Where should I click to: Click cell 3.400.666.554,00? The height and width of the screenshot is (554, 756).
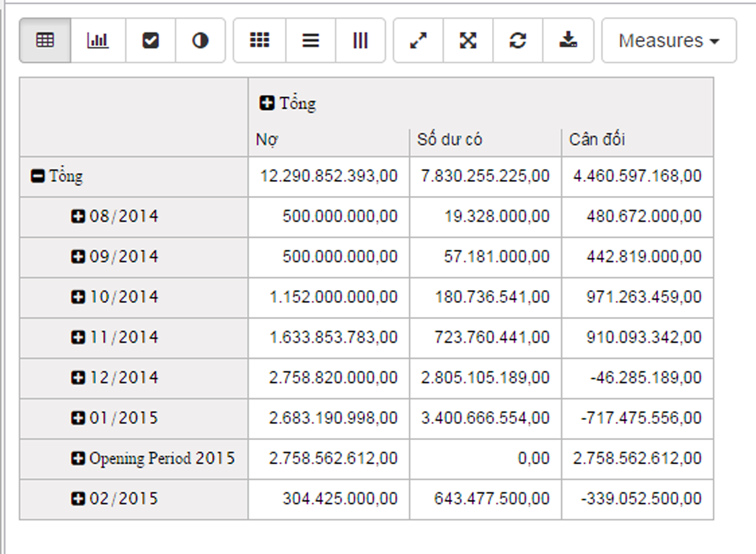pos(485,418)
